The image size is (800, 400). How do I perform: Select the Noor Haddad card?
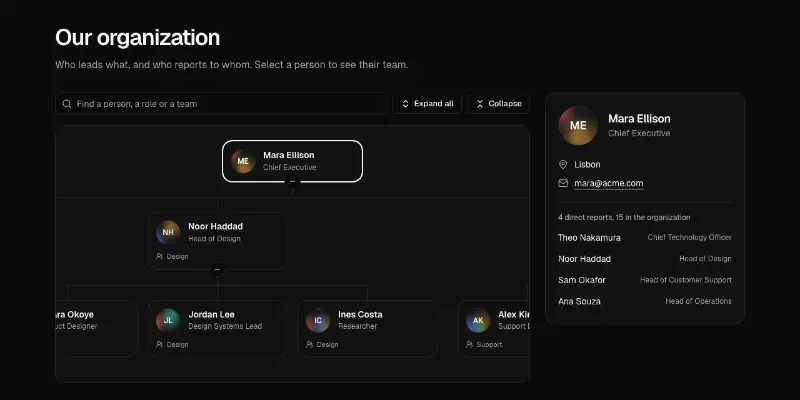[x=217, y=241]
